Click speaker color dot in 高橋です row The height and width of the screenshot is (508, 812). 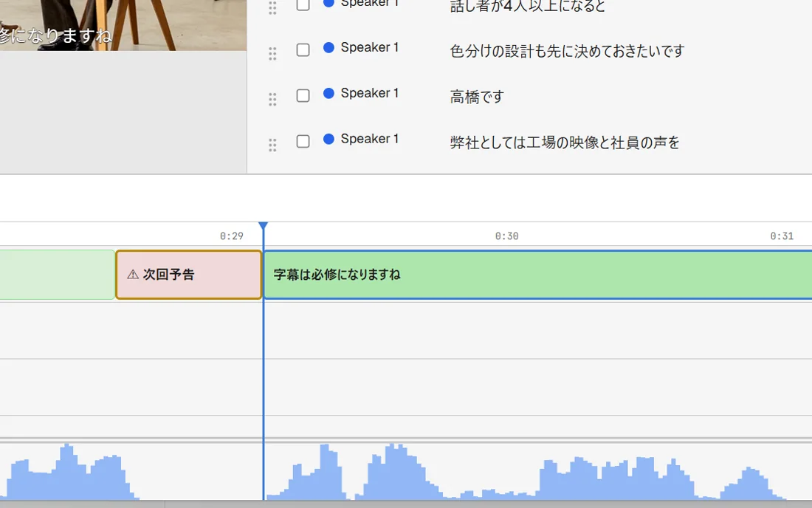click(328, 93)
